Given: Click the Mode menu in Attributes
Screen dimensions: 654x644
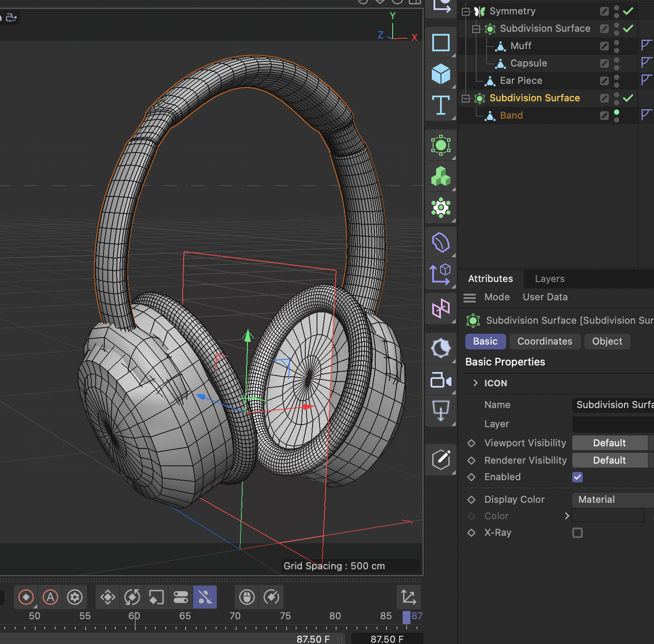Looking at the screenshot, I should [497, 297].
